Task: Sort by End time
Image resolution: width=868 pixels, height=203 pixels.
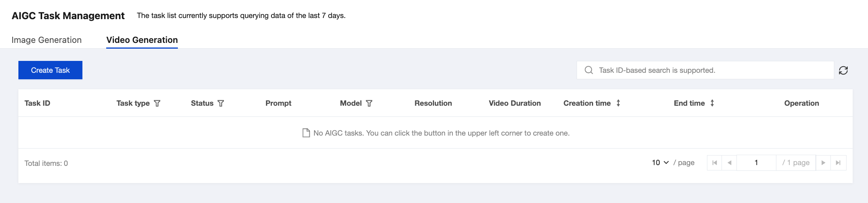Action: (712, 103)
